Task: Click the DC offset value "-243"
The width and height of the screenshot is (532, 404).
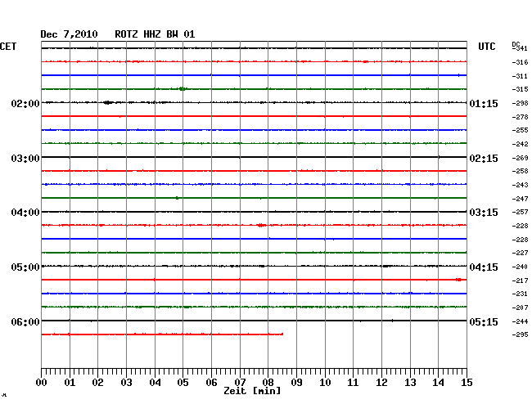Action: click(520, 185)
